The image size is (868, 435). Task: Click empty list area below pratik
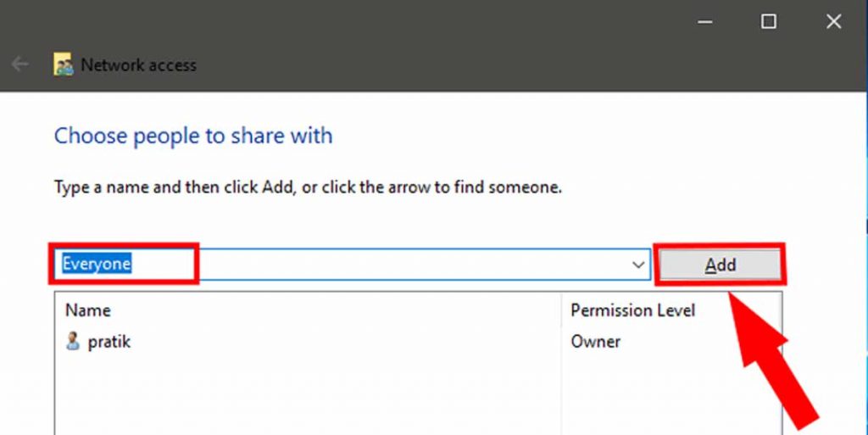click(x=307, y=394)
